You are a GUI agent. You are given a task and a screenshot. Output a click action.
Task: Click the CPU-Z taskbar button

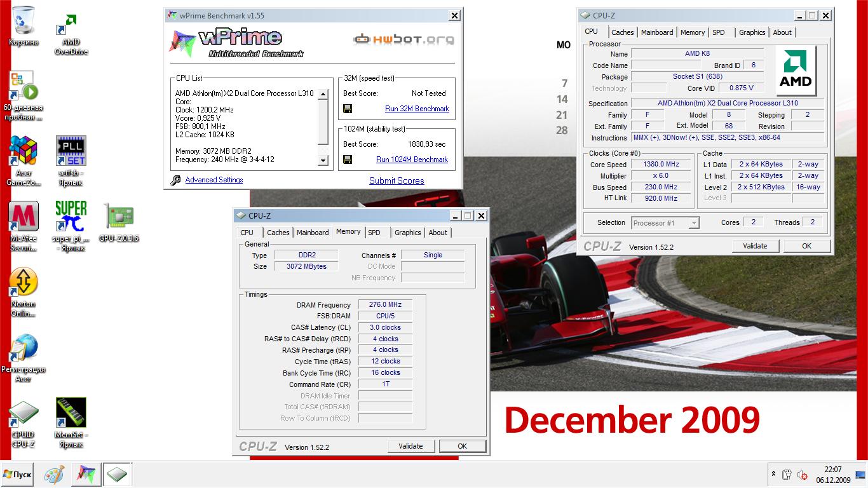tap(117, 474)
